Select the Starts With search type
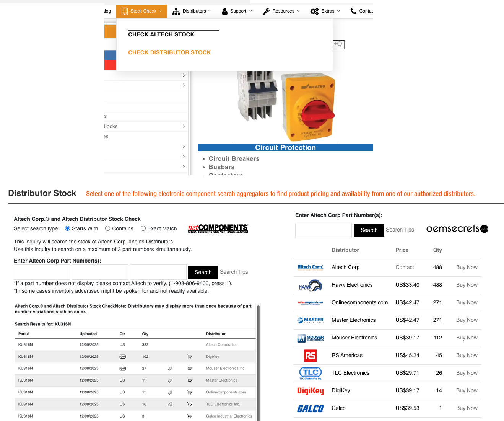Image resolution: width=504 pixels, height=421 pixels. (x=68, y=228)
